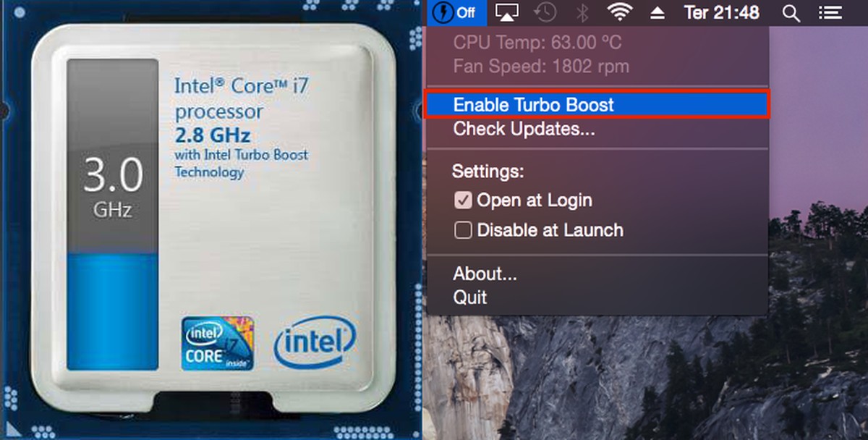868x440 pixels.
Task: Select Enable Turbo Boost
Action: point(597,105)
